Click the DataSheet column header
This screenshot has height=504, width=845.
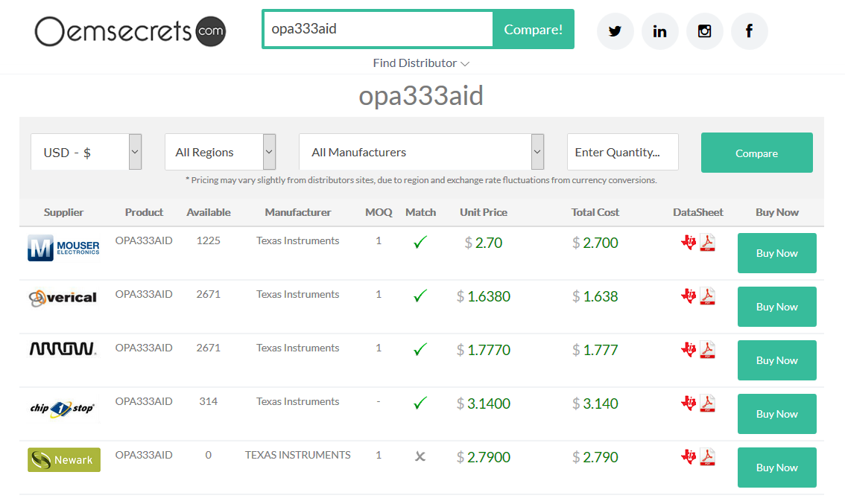[x=698, y=212]
